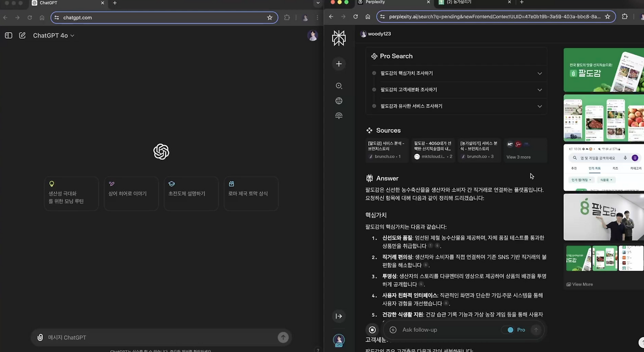Open the app screenshots thumbnail with food photos
This screenshot has height=352, width=644.
pyautogui.click(x=604, y=118)
